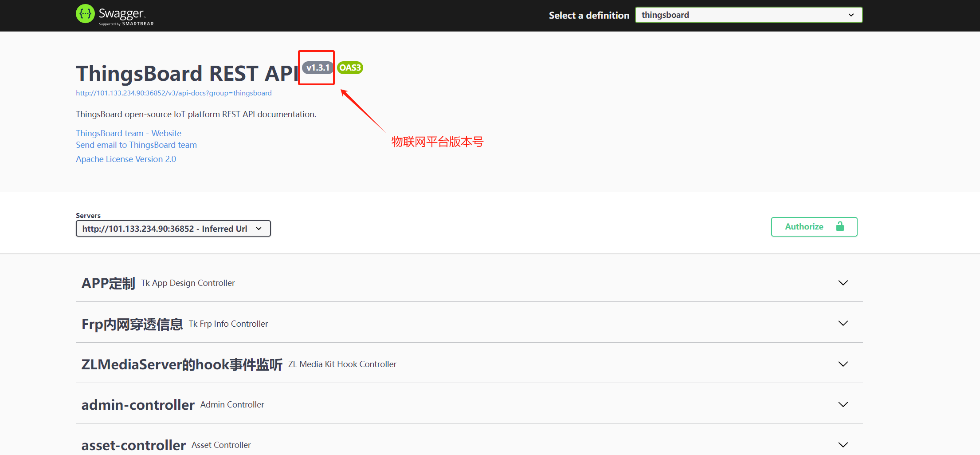Screen dimensions: 980x455
Task: Expand the ZLMediaServer hook section chevron
Action: [x=843, y=364]
